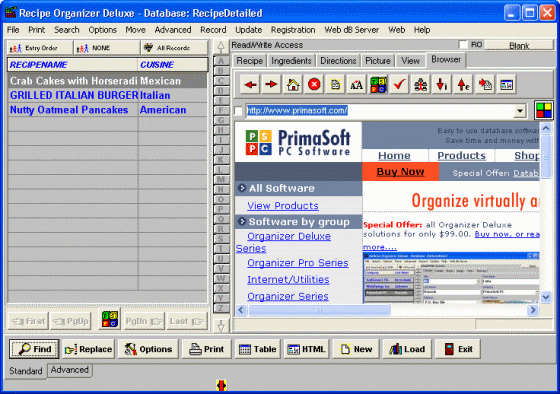Click the red checkmark icon
This screenshot has width=560, height=394.
pyautogui.click(x=399, y=85)
